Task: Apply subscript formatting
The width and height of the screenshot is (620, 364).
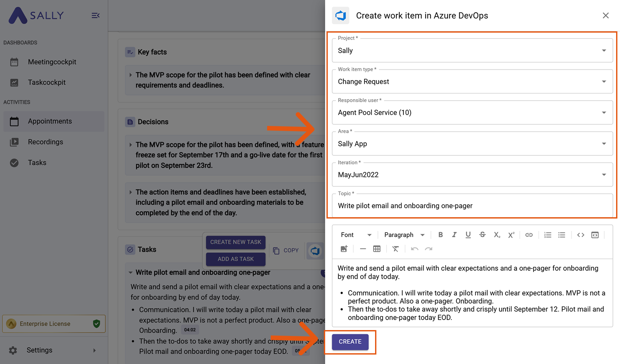Action: tap(497, 235)
